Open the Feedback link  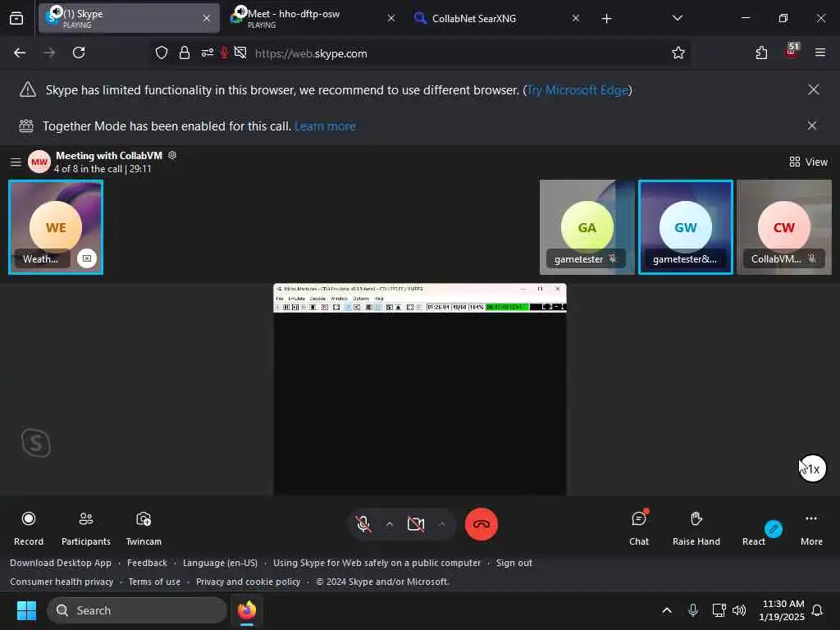click(148, 563)
